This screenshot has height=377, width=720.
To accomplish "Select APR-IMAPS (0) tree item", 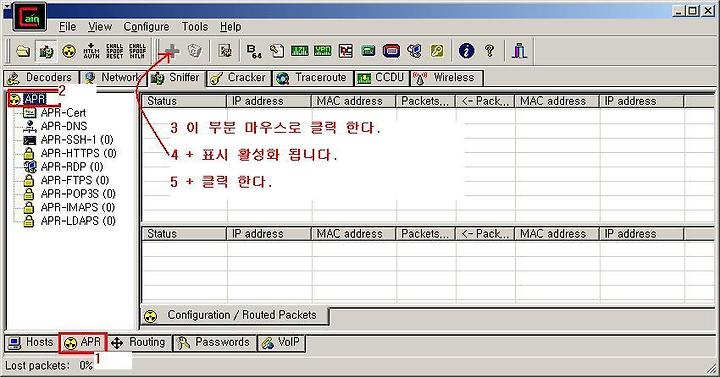I will 78,207.
